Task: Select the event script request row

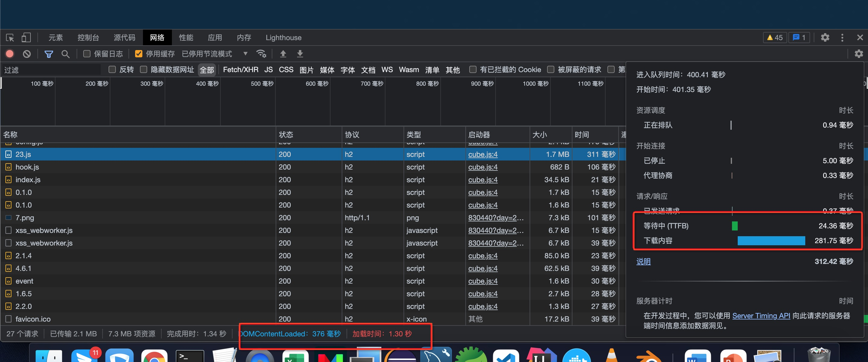Action: [x=313, y=281]
